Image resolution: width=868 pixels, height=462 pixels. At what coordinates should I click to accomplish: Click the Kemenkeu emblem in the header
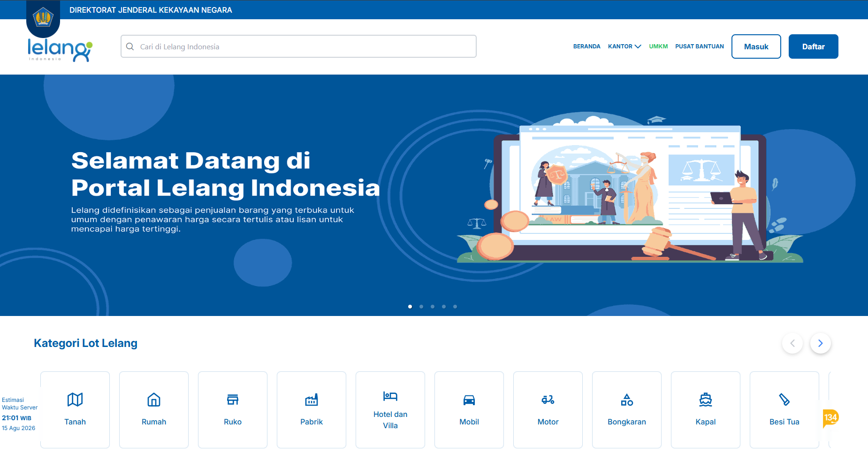[43, 18]
